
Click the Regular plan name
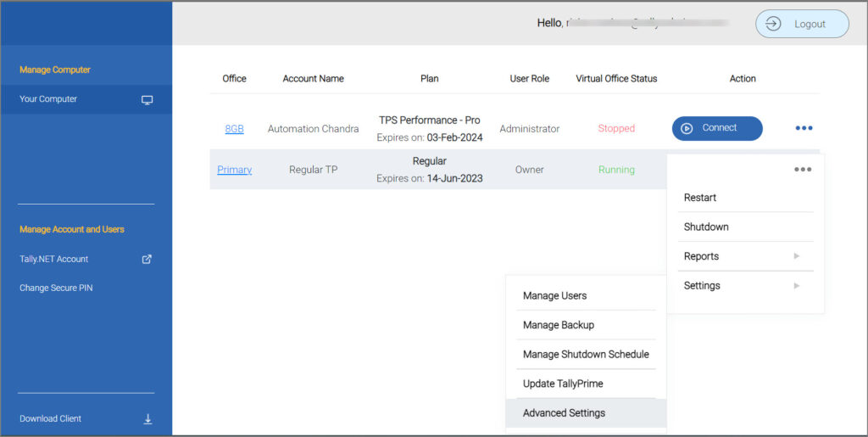click(x=430, y=161)
